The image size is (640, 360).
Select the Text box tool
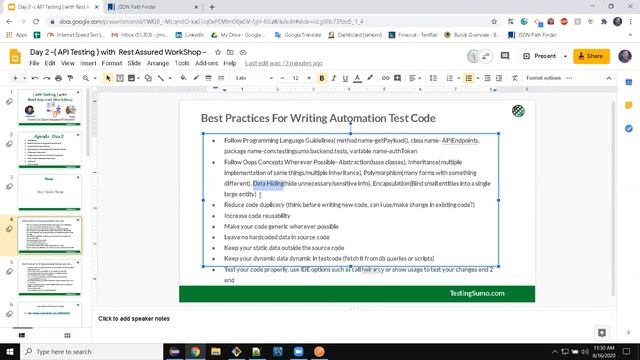click(x=120, y=78)
